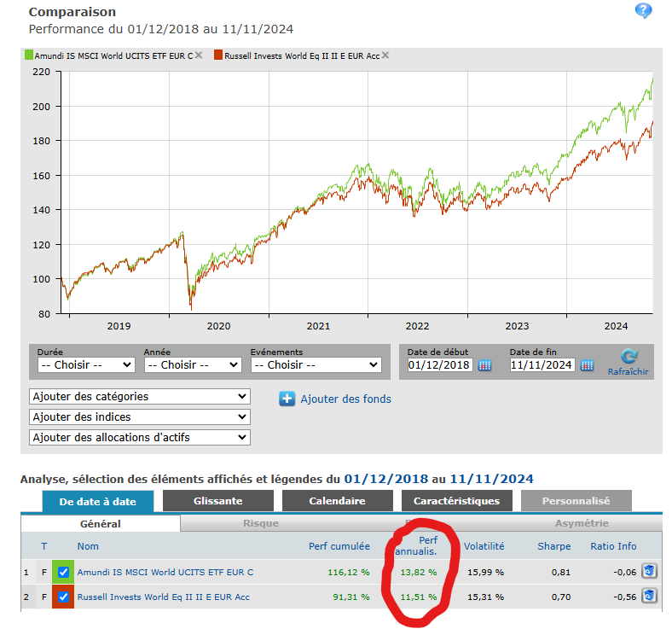Open calendar picker for Date de début
672x629 pixels.
point(484,365)
